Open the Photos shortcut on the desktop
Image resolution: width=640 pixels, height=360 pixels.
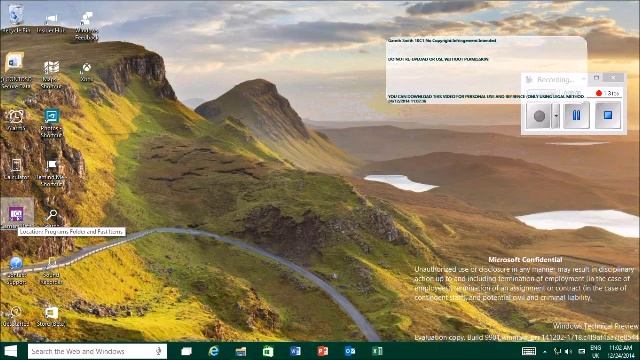[x=51, y=123]
